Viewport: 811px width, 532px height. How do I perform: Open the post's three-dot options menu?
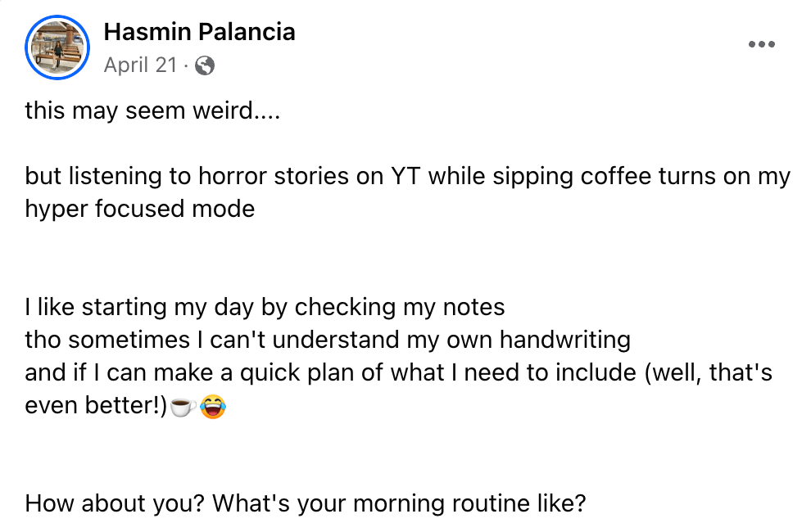pos(761,44)
